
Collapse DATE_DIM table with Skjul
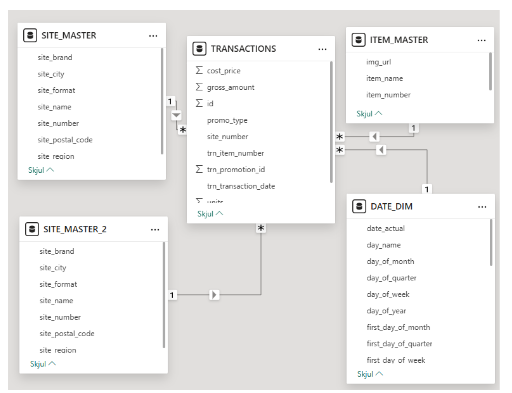click(370, 374)
